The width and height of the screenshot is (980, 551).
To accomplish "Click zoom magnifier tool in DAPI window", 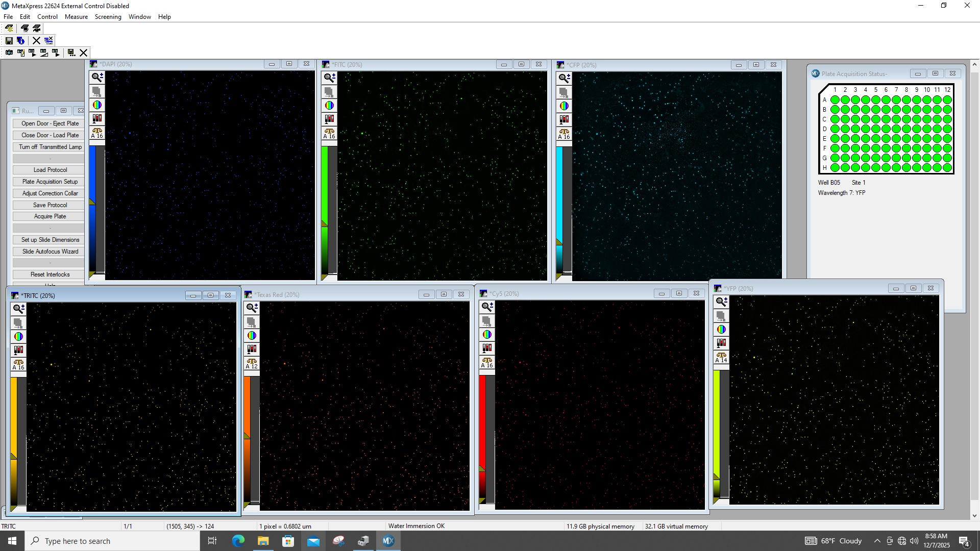I will point(97,77).
